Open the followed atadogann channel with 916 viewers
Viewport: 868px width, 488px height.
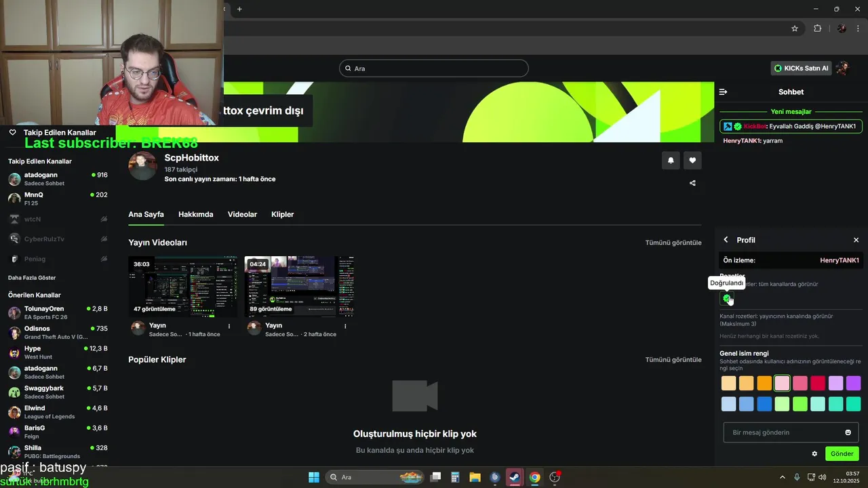pos(58,179)
